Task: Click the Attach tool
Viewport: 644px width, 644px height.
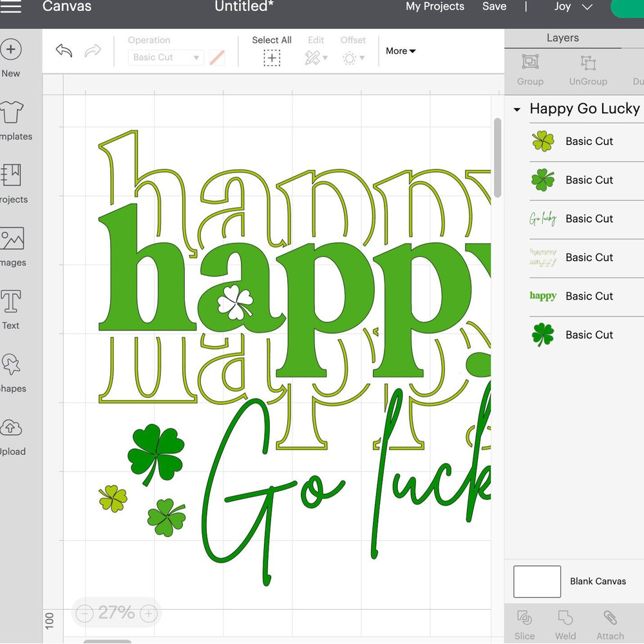Action: coord(610,623)
